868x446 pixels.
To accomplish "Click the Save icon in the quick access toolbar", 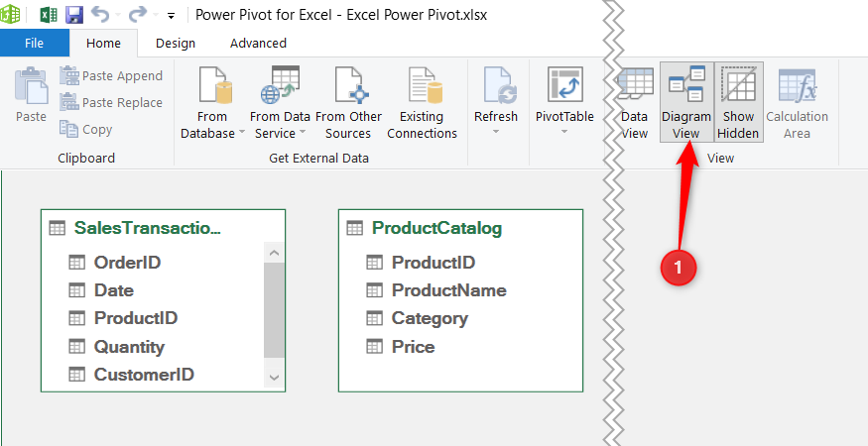I will pos(73,15).
